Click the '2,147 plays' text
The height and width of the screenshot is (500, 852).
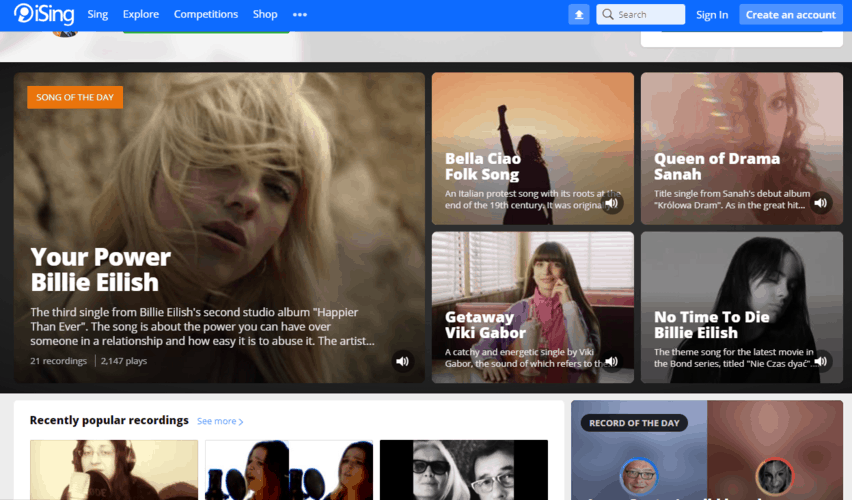pos(124,361)
